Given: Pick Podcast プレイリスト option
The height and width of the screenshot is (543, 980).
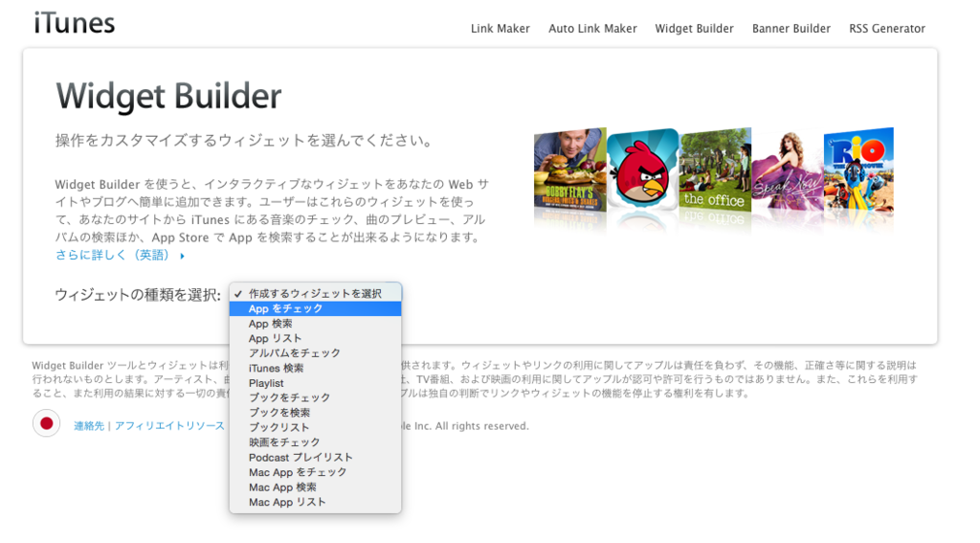Looking at the screenshot, I should point(315,458).
